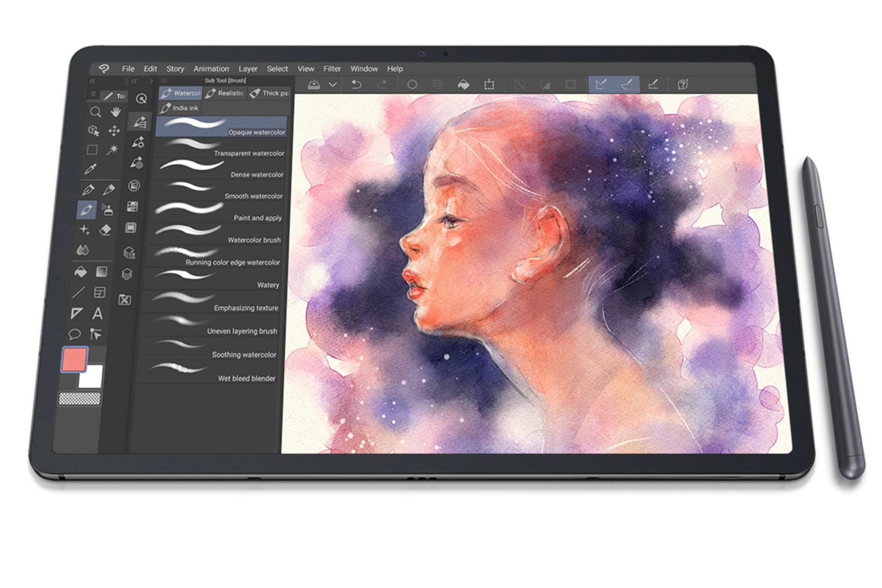Viewport: 882px width, 588px height.
Task: Select the Gradient tool
Action: (102, 272)
